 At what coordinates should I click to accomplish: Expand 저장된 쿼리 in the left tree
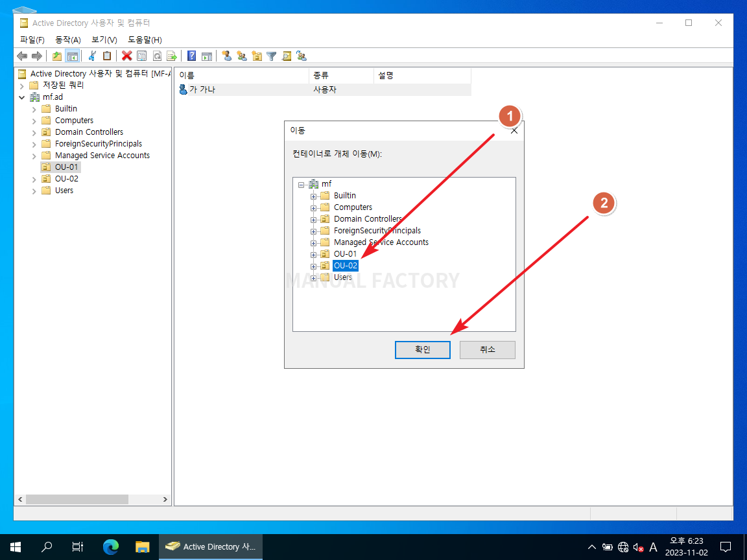(22, 86)
